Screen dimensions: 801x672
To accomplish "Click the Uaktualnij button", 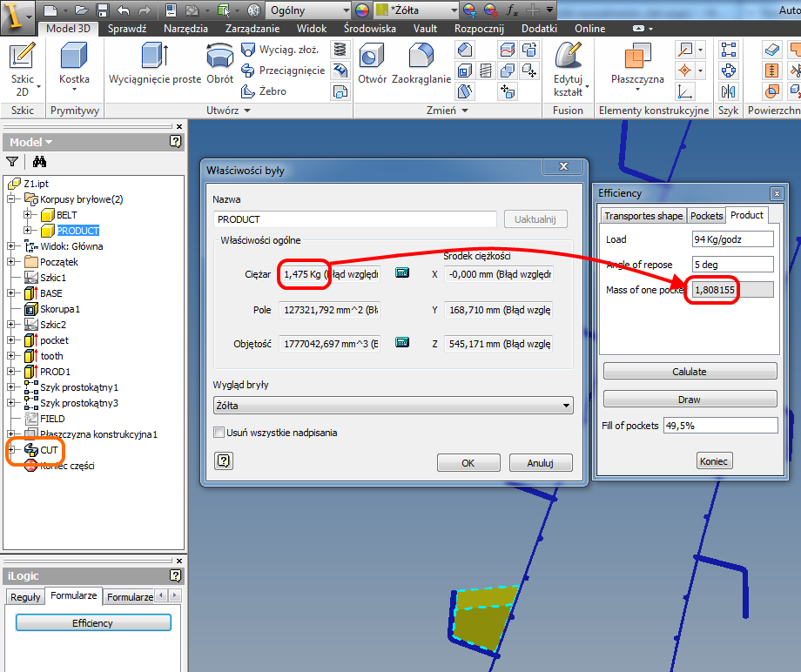I will pos(535,218).
